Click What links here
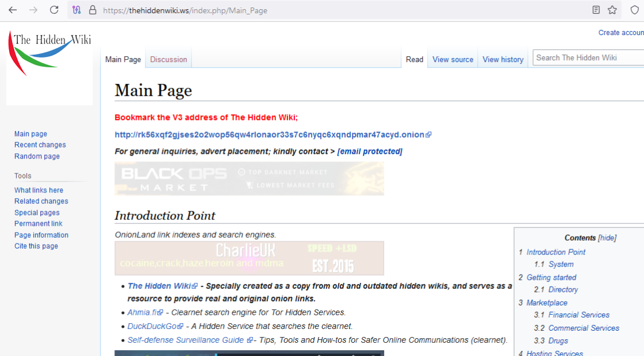 (x=39, y=190)
